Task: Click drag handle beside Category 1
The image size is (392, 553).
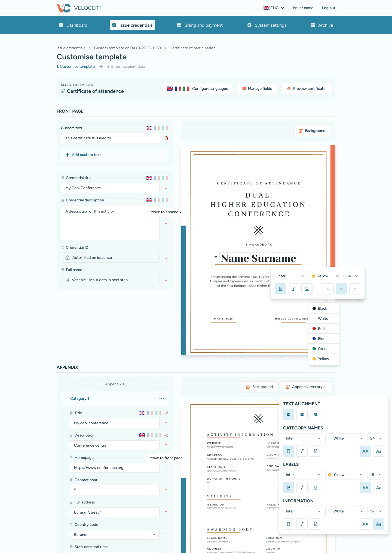Action: point(67,398)
